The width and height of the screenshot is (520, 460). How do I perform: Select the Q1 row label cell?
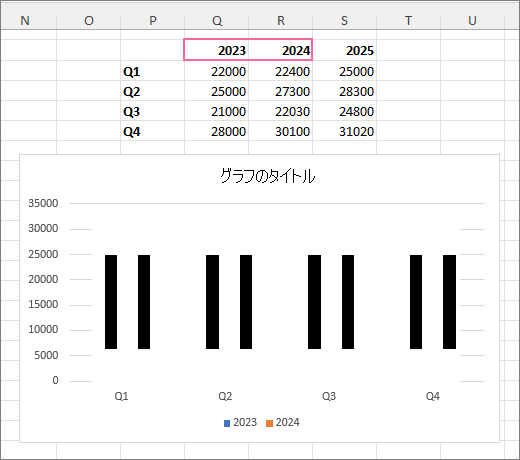[x=153, y=71]
